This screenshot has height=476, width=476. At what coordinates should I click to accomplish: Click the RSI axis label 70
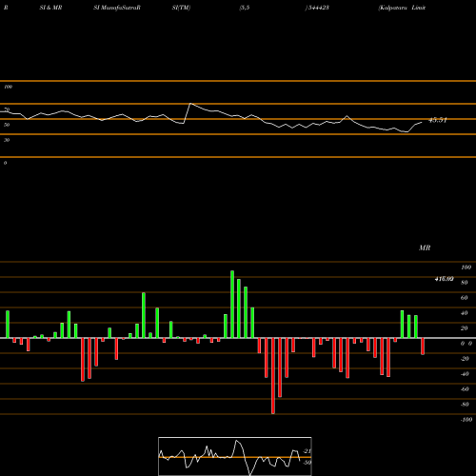[x=7, y=109]
